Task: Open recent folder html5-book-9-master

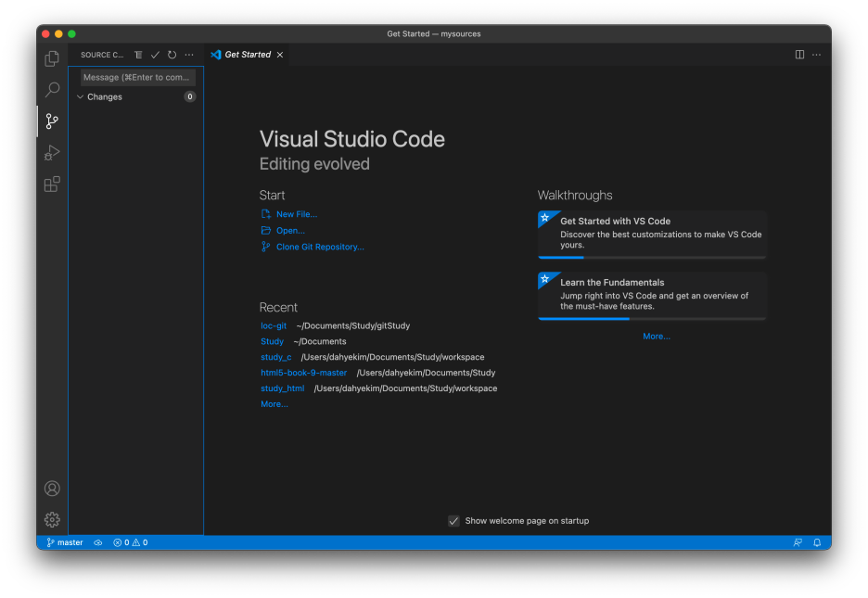Action: point(303,373)
